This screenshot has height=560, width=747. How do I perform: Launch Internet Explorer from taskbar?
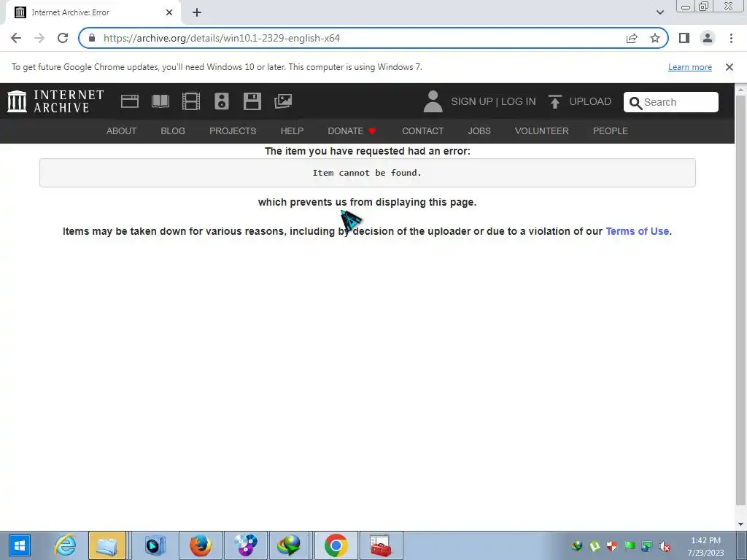tap(65, 545)
